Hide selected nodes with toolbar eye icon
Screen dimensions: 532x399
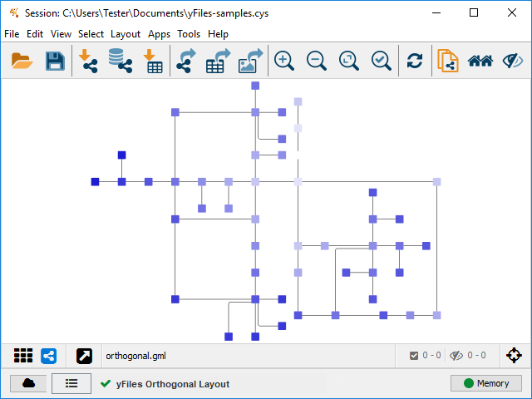click(x=513, y=61)
